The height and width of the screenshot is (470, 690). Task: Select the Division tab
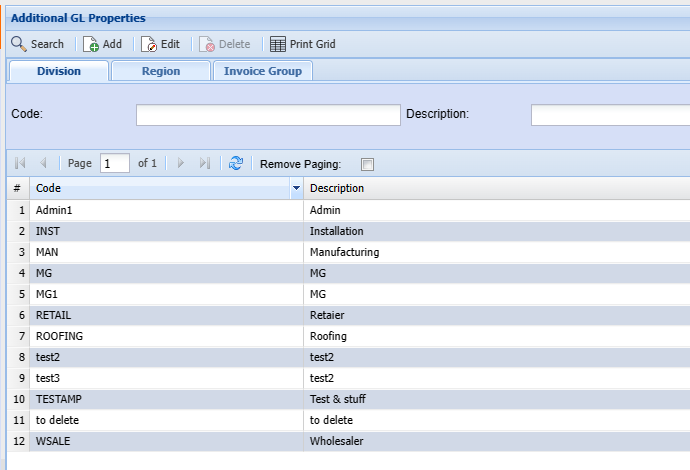click(59, 71)
